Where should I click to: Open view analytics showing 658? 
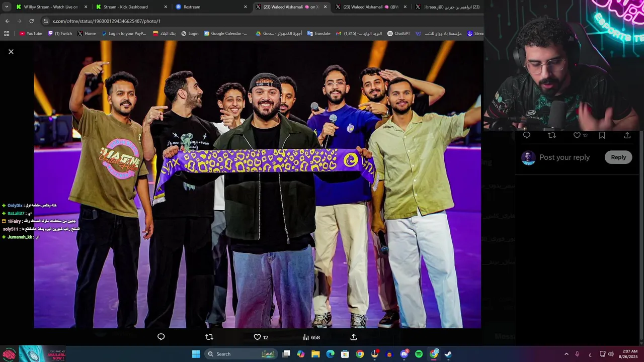pyautogui.click(x=311, y=337)
